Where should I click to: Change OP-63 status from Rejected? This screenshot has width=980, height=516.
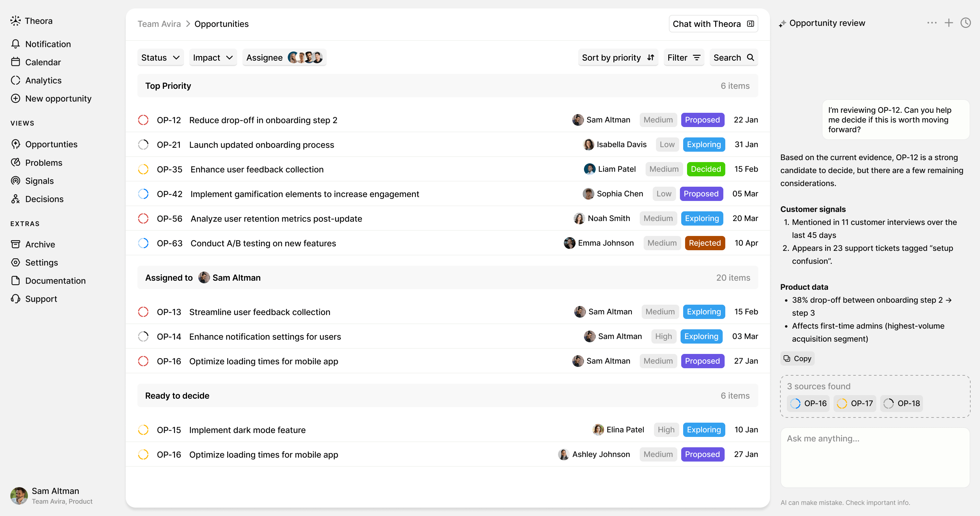coord(705,243)
